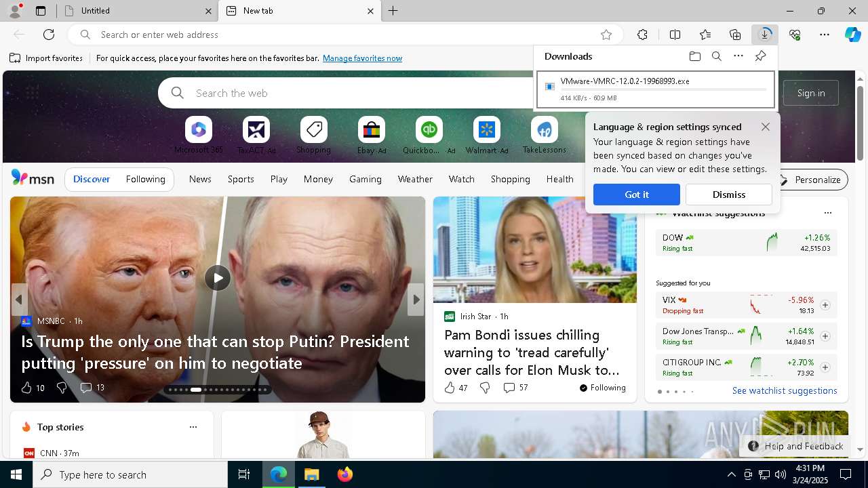The height and width of the screenshot is (488, 868).
Task: Add this page to favorites star
Action: tap(606, 35)
